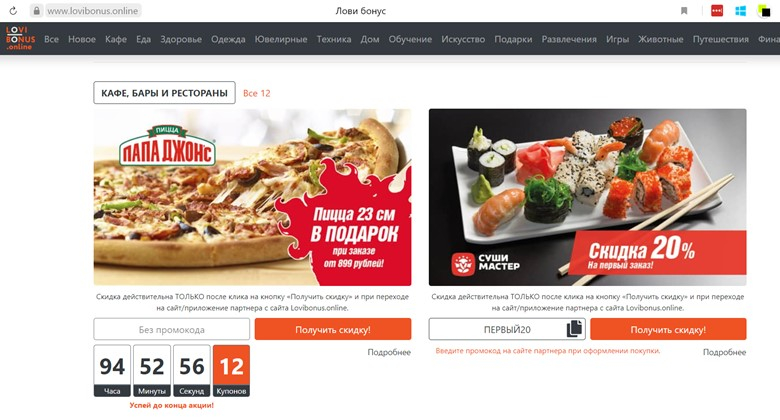Viewport: 780px width, 420px height.
Task: Click the Windows logo extension icon
Action: [x=740, y=10]
